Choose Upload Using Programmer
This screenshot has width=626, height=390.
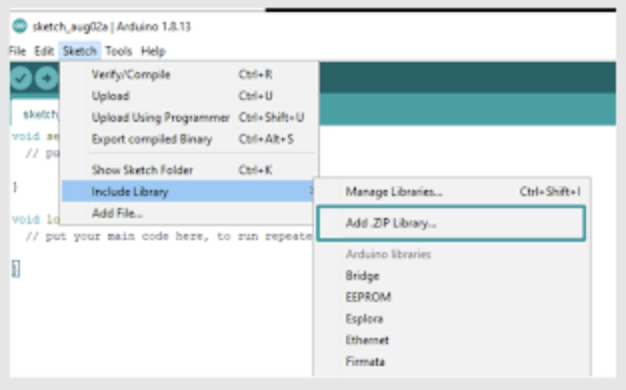[x=190, y=117]
